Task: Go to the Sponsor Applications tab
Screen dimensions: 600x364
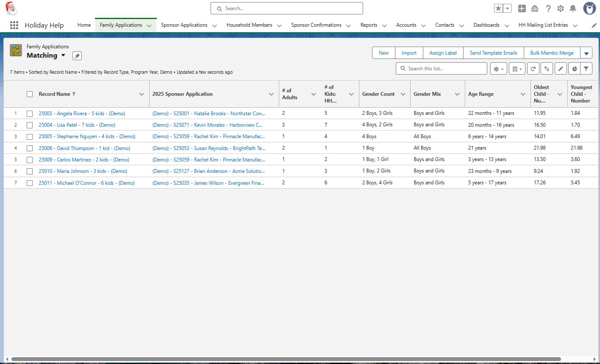Action: (184, 25)
